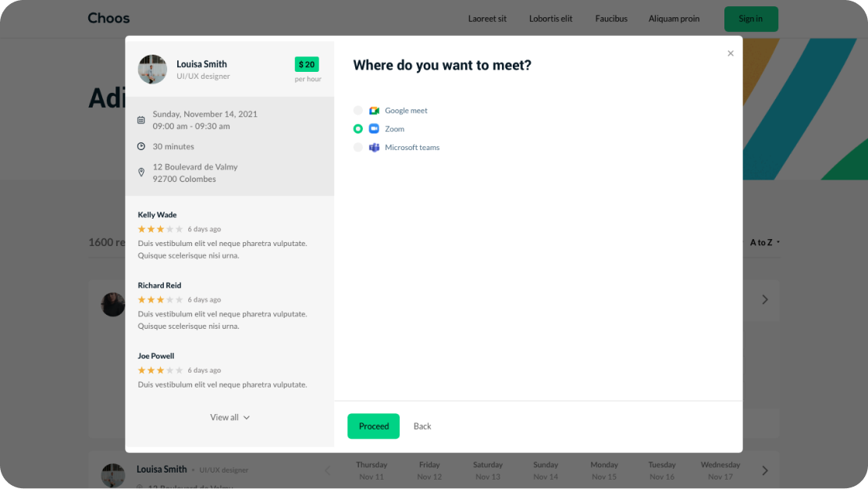The width and height of the screenshot is (868, 489).
Task: Click the $ 20 price badge
Action: pyautogui.click(x=307, y=65)
